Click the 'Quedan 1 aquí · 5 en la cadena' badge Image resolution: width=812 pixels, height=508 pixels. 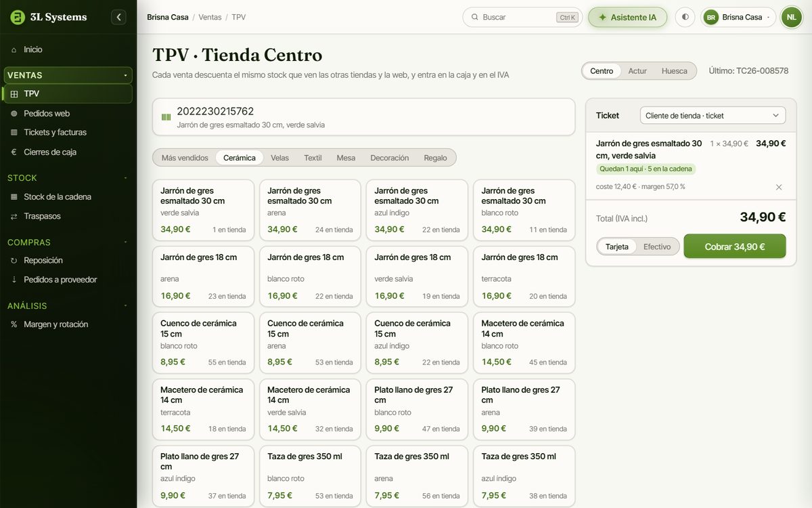(646, 169)
